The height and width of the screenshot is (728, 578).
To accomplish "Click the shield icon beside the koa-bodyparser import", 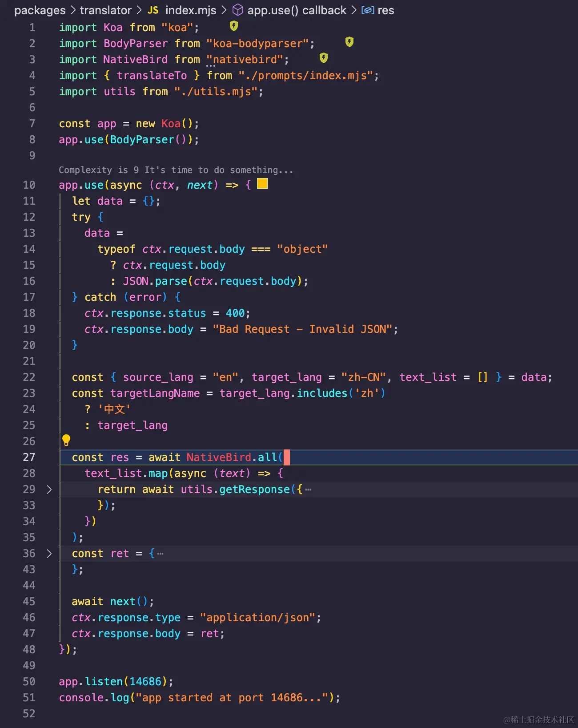I will [x=349, y=42].
